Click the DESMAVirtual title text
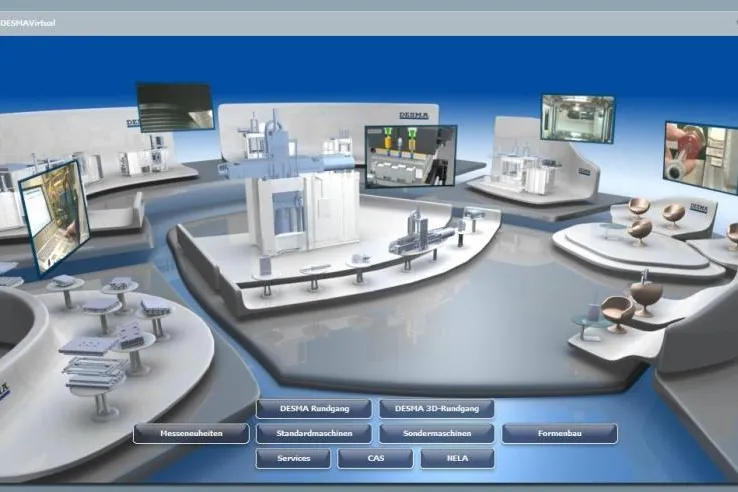The width and height of the screenshot is (738, 492). pos(28,23)
